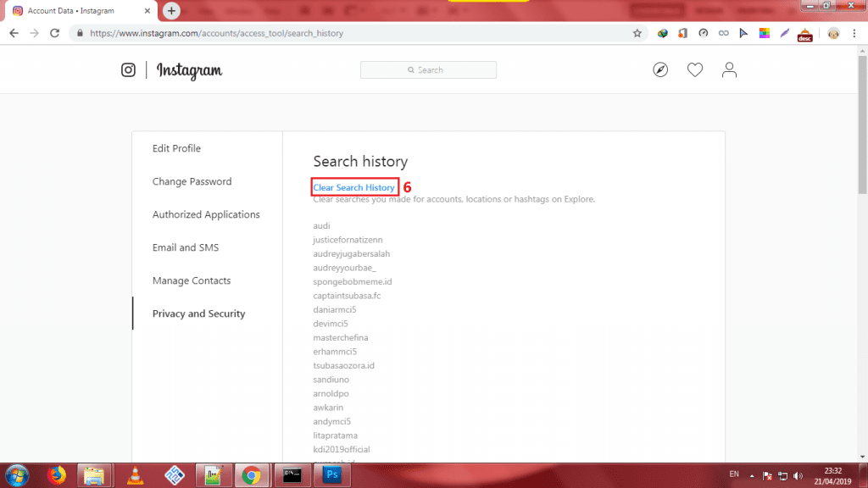Open VLC media player from taskbar
The height and width of the screenshot is (488, 868).
[135, 475]
